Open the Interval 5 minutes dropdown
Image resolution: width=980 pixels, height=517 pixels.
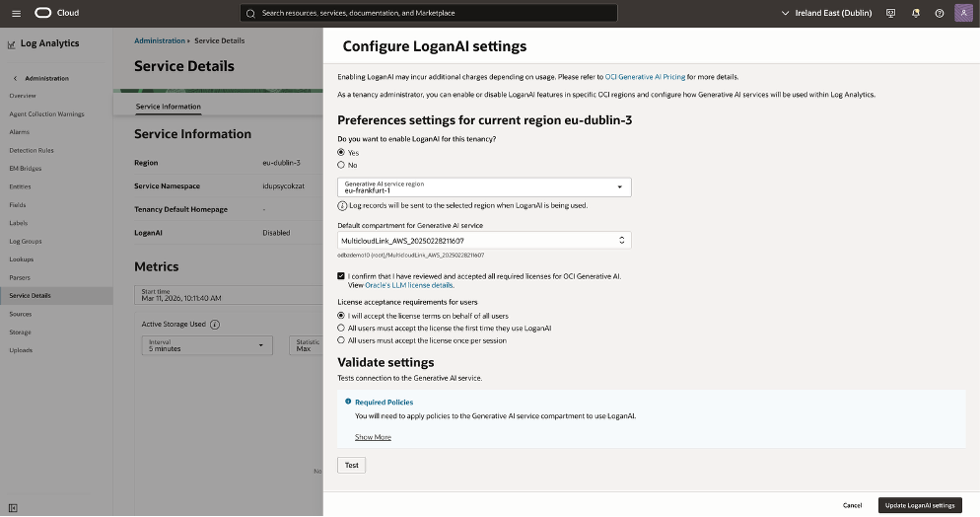207,345
